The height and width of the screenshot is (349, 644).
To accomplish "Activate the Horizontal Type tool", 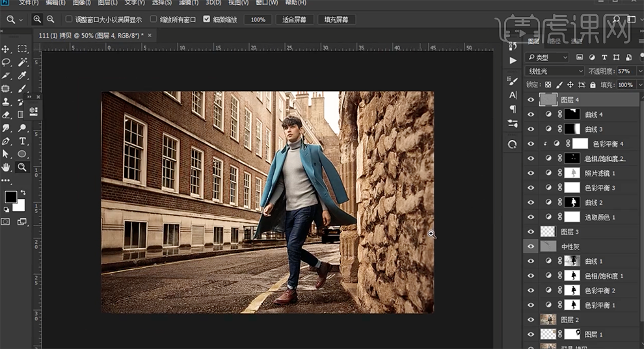I will pos(22,141).
